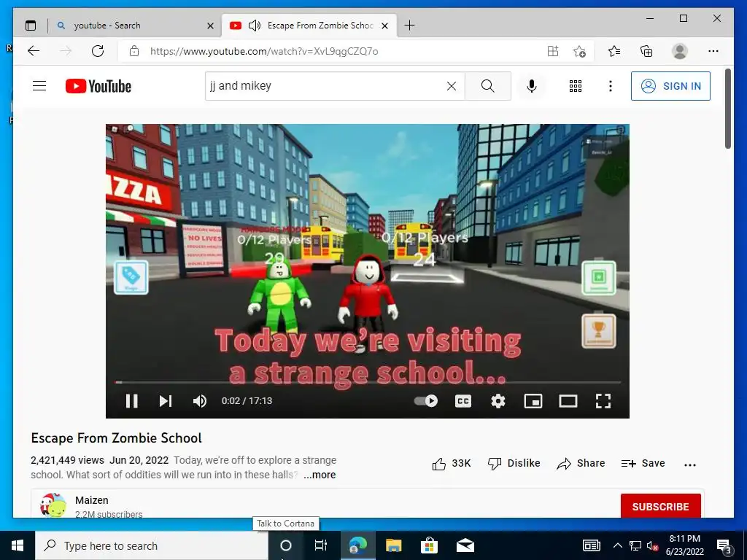
Task: Open the Edge profile avatar
Action: (680, 51)
